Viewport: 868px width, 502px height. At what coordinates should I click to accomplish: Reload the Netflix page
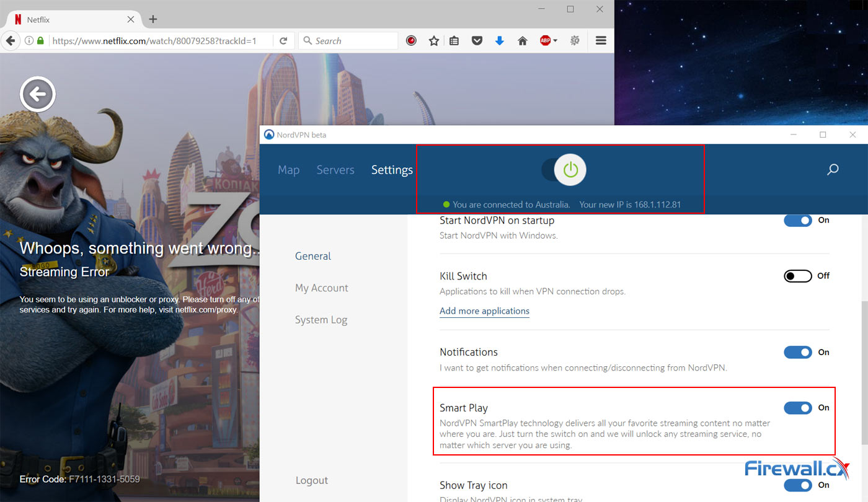click(x=283, y=41)
